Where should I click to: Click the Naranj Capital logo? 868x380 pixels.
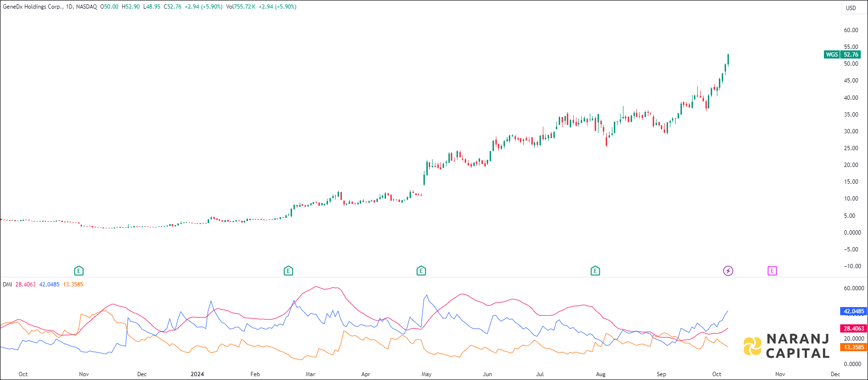(786, 346)
